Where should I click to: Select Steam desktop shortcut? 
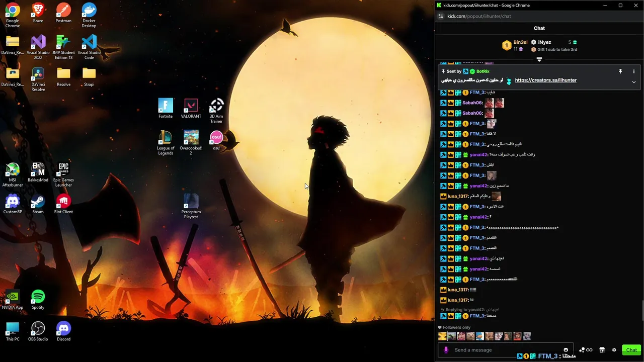tap(38, 204)
